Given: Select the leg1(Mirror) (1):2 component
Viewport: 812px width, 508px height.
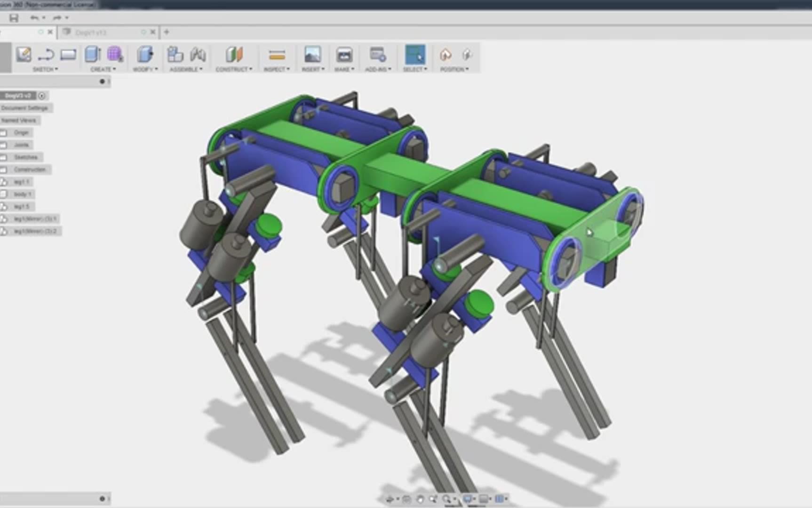Looking at the screenshot, I should pos(35,231).
